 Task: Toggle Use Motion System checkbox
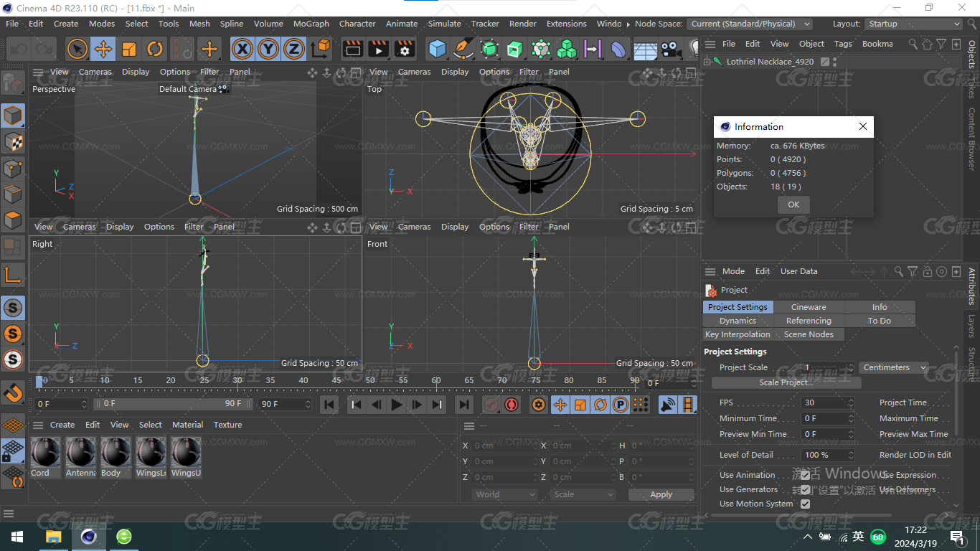click(x=805, y=504)
